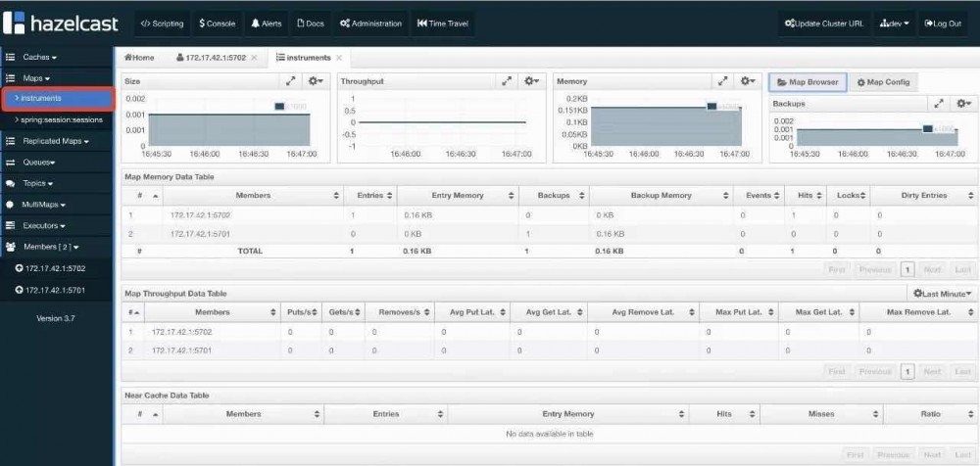
Task: Open Map Config
Action: (883, 82)
